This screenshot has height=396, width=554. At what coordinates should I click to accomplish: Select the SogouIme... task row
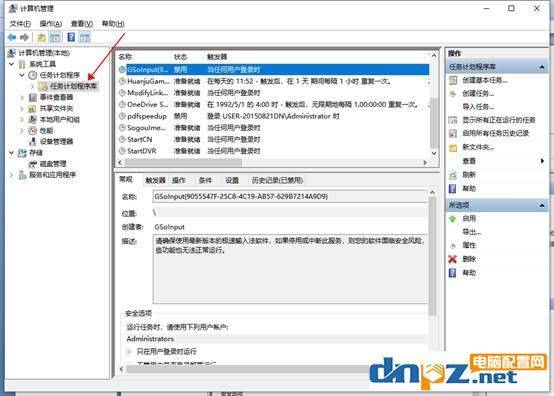point(273,128)
